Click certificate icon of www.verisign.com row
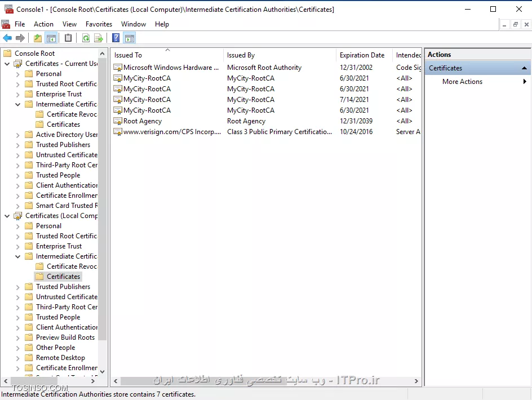This screenshot has height=400, width=532. click(118, 132)
